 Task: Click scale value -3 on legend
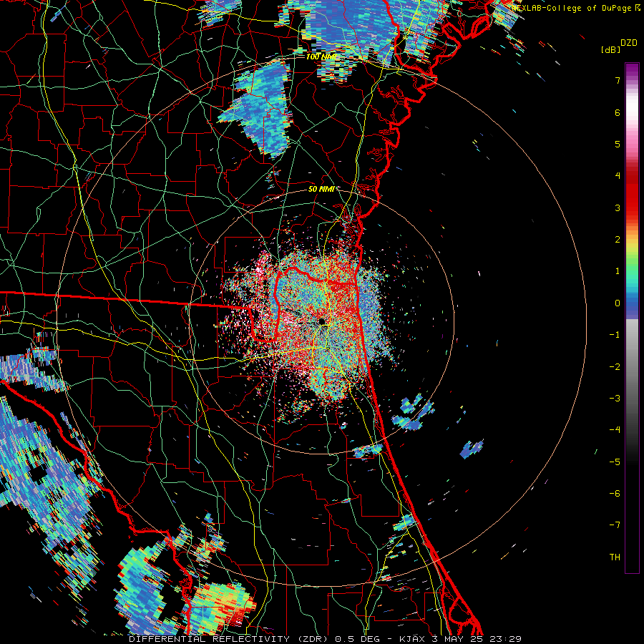[615, 398]
